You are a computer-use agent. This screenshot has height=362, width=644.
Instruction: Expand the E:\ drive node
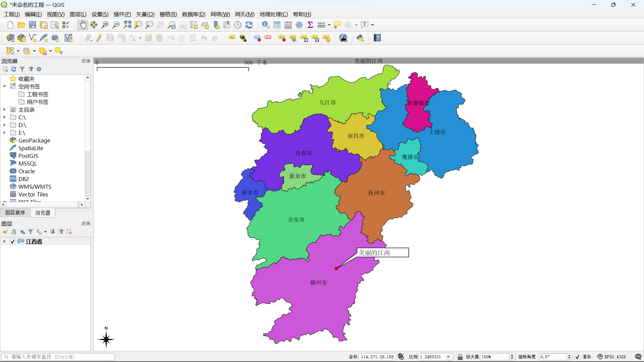click(x=4, y=133)
